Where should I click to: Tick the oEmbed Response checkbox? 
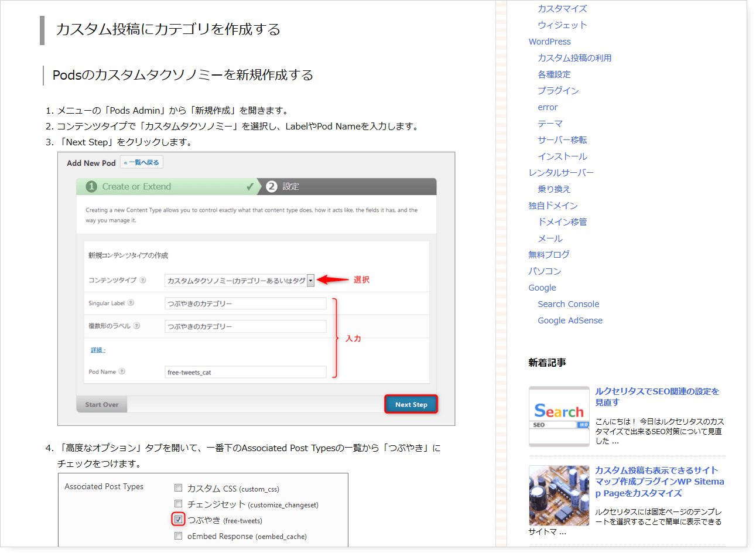(178, 535)
